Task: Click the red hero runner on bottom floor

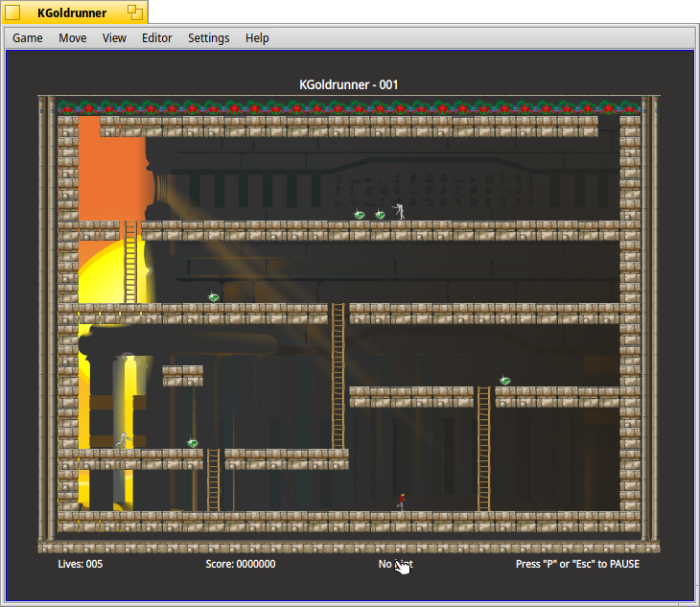Action: coord(402,502)
